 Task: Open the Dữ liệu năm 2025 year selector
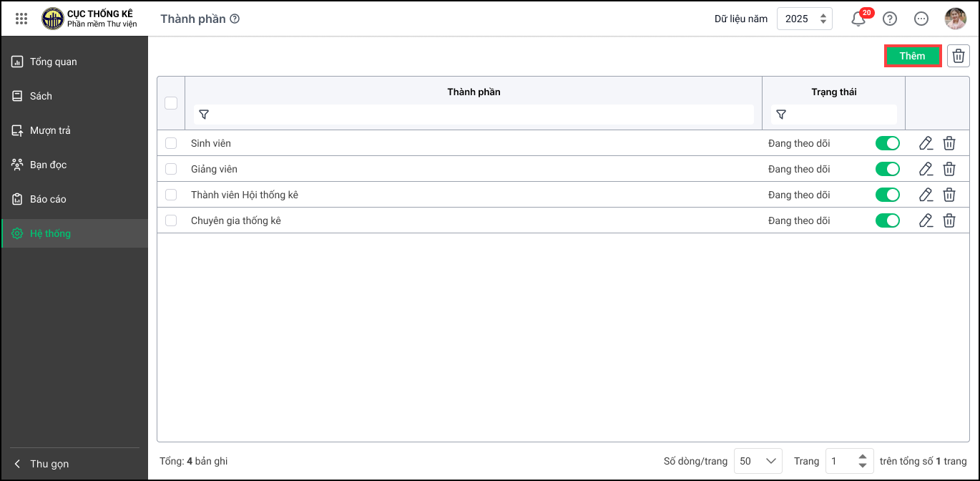[804, 19]
